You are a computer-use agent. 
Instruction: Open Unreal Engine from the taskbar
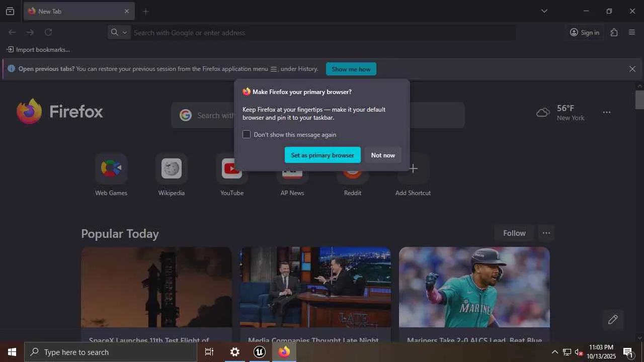click(260, 352)
